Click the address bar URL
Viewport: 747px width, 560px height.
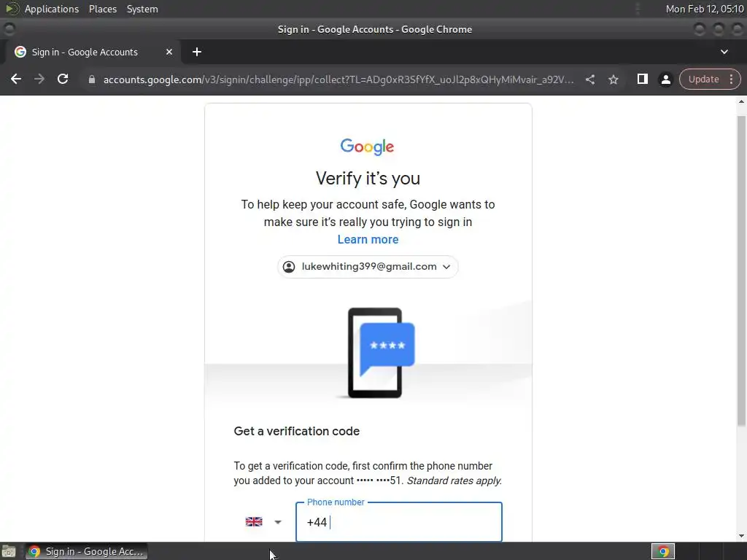click(338, 79)
